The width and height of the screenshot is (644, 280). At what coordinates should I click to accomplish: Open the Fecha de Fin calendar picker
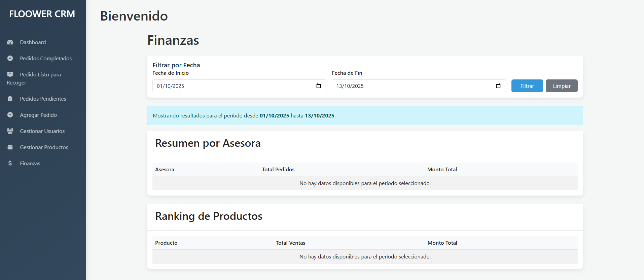tap(498, 86)
